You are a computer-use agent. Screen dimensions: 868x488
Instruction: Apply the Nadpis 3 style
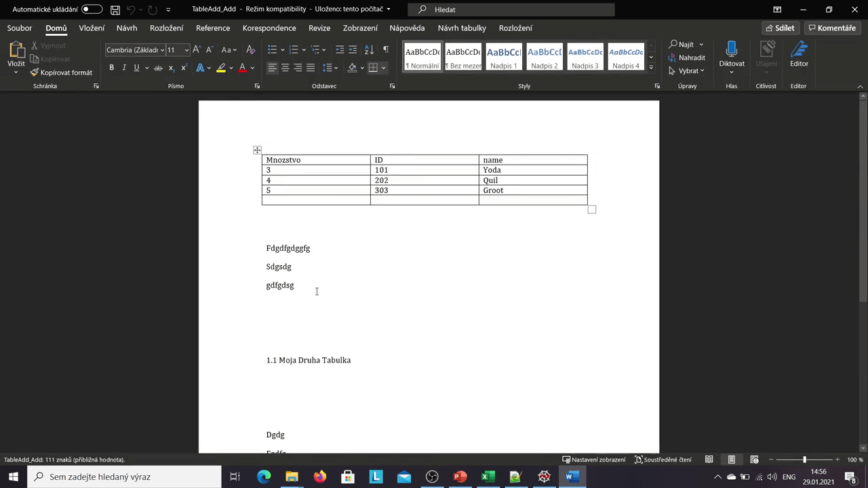585,57
